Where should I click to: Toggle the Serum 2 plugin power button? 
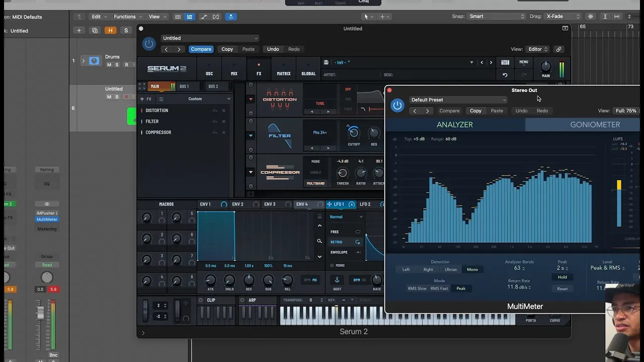tap(149, 44)
